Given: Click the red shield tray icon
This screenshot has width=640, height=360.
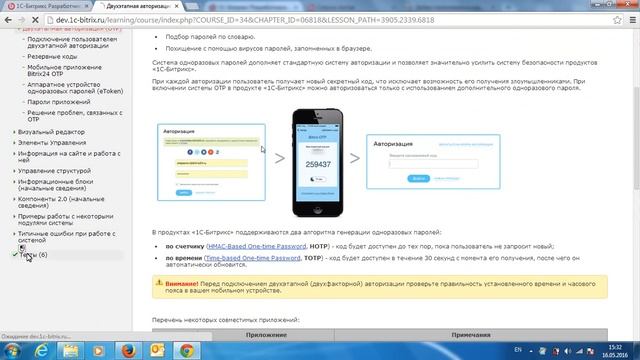Looking at the screenshot, I should (556, 351).
